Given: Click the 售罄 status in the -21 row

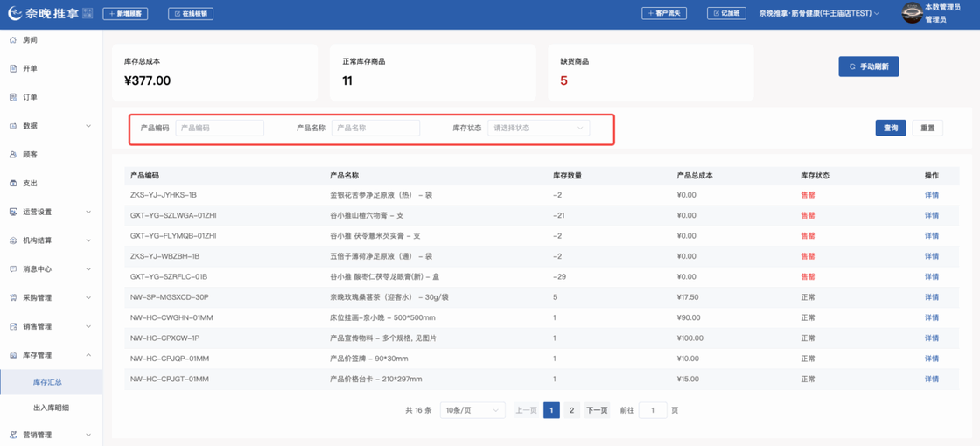Looking at the screenshot, I should [808, 215].
